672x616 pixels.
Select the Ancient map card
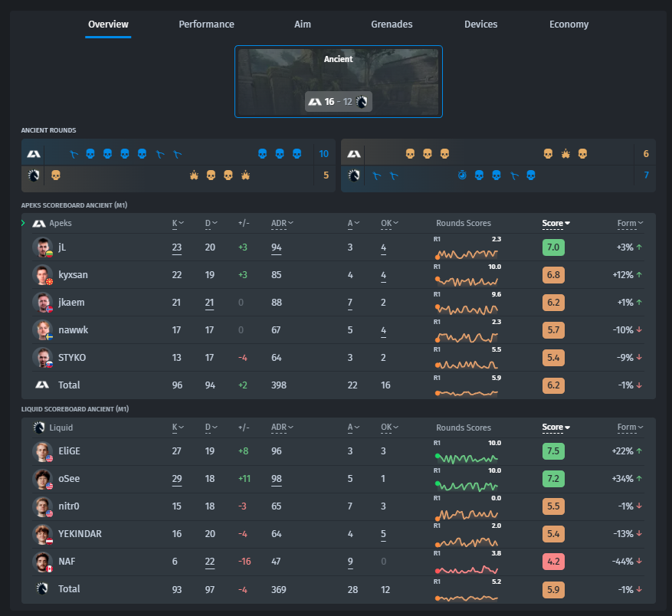[x=339, y=81]
